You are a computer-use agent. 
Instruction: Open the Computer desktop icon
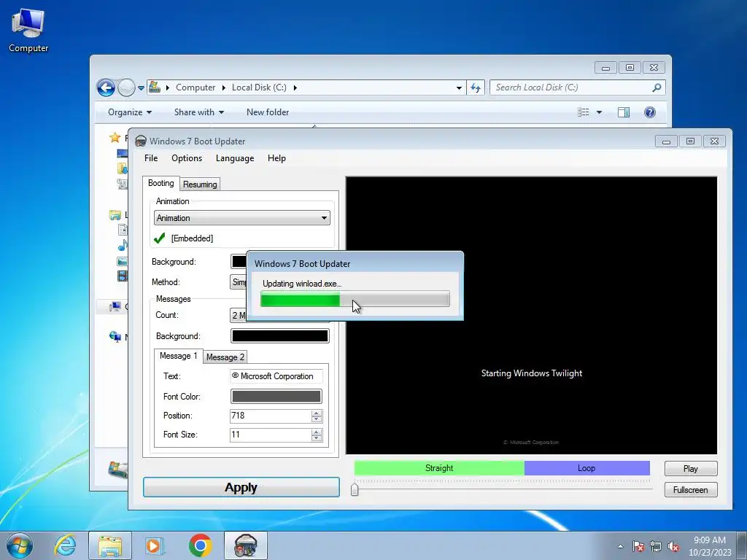(x=28, y=29)
